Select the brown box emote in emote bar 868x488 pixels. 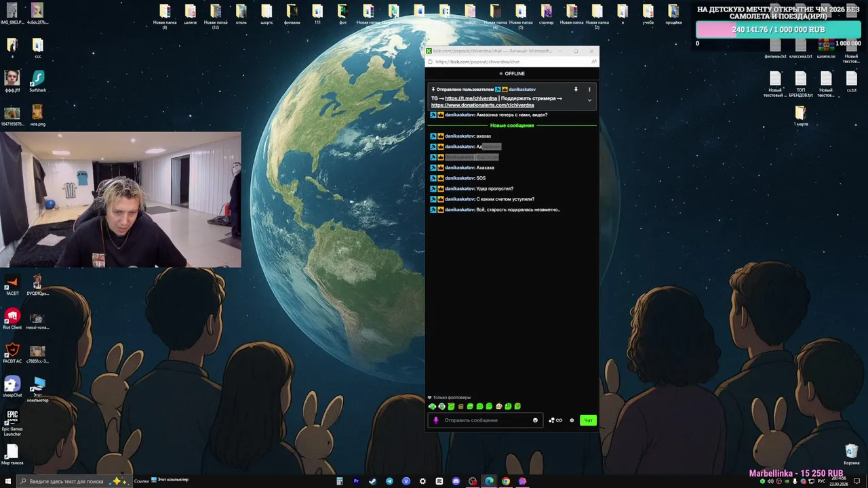pos(460,407)
